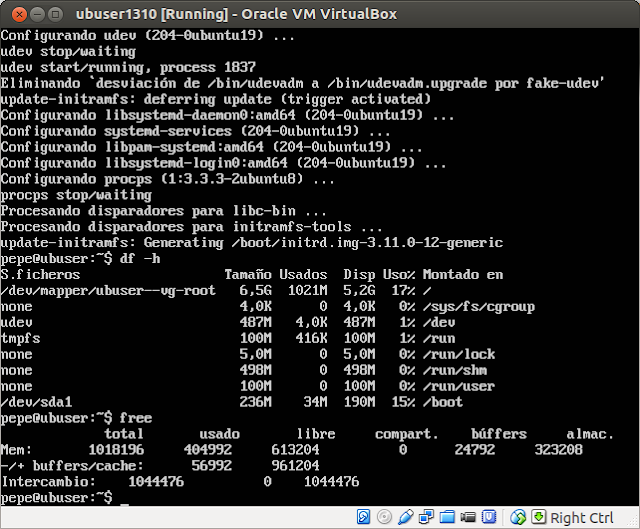The image size is (640, 529).
Task: Click the 'Usados' column header
Action: point(303,274)
